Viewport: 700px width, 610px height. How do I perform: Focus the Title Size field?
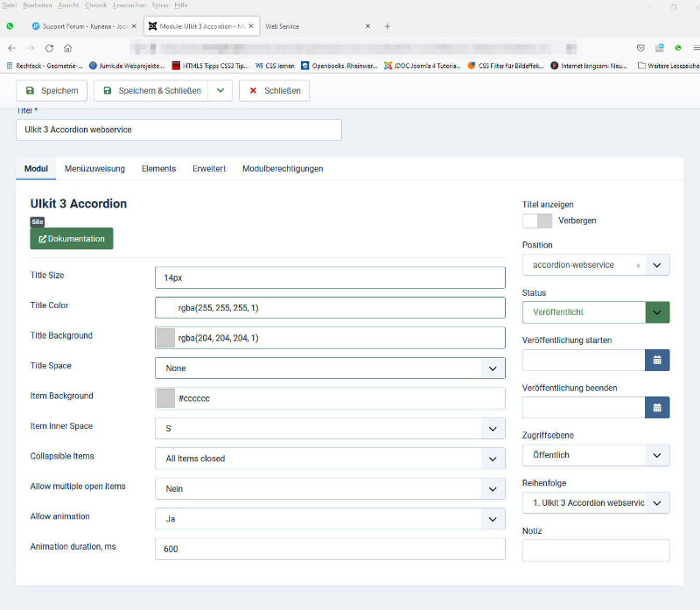(330, 277)
